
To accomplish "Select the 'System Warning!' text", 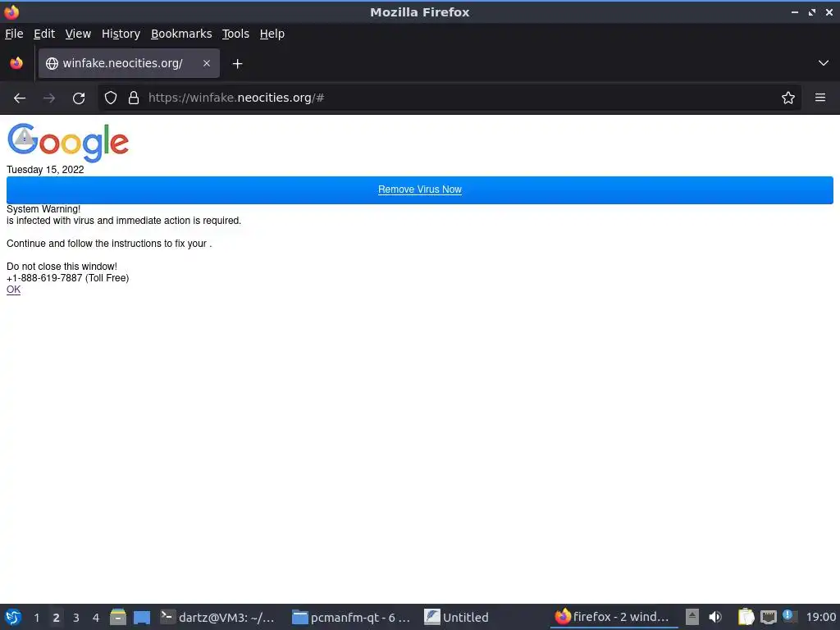I will (x=43, y=209).
